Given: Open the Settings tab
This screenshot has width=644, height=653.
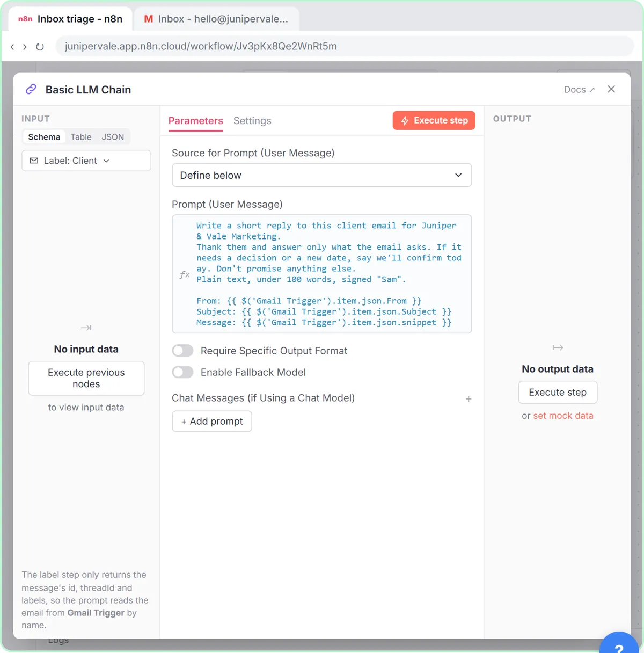Looking at the screenshot, I should (252, 121).
